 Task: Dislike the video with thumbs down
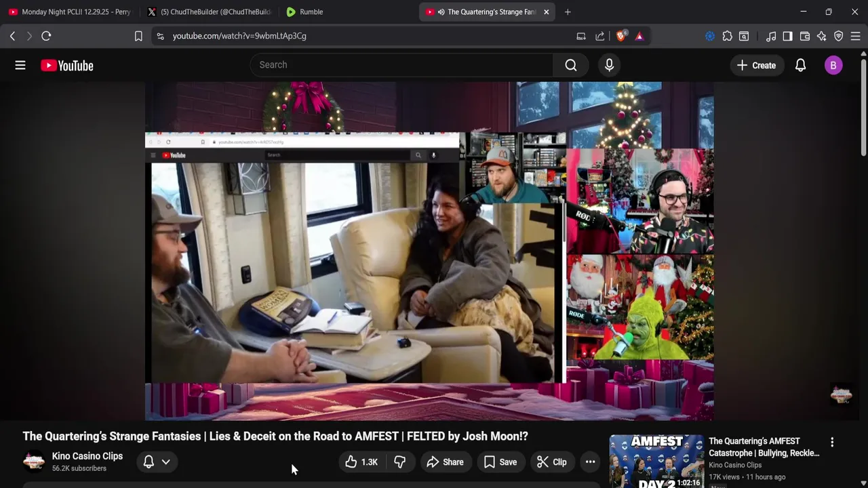[400, 462]
